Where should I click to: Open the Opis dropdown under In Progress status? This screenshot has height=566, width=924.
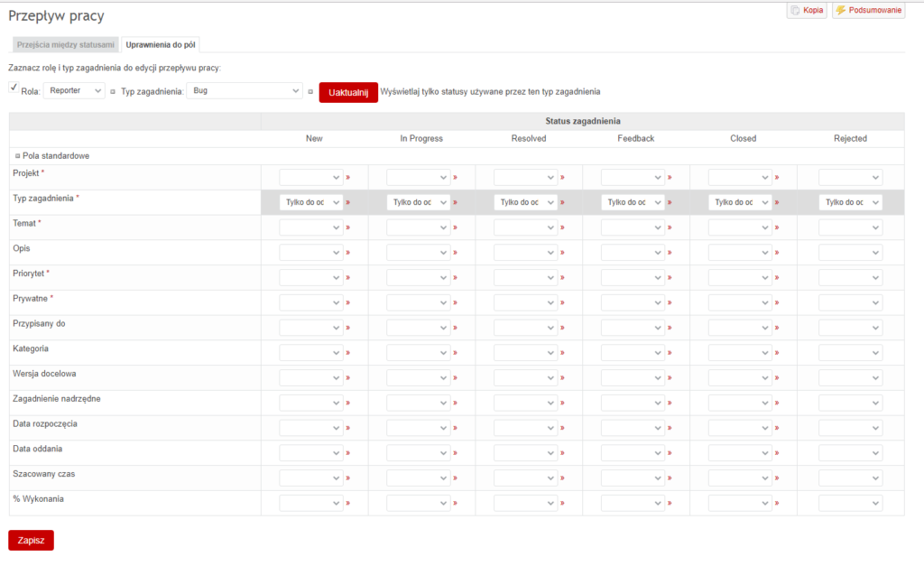(418, 253)
